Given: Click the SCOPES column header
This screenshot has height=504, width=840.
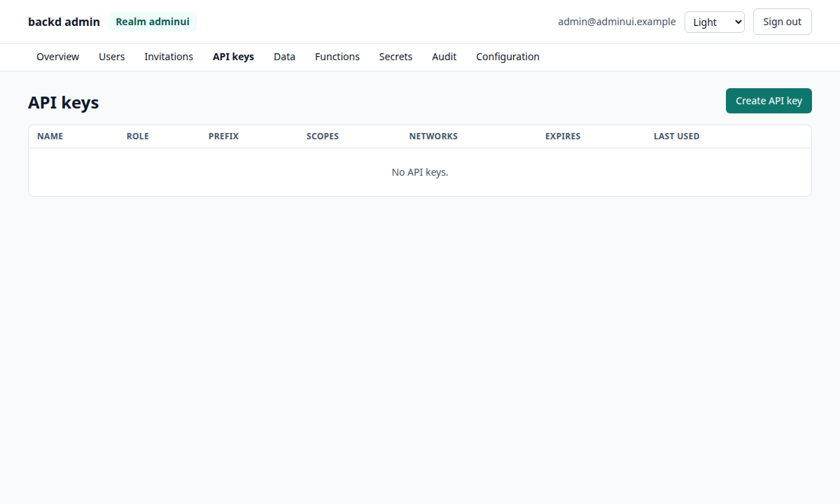Looking at the screenshot, I should 323,136.
